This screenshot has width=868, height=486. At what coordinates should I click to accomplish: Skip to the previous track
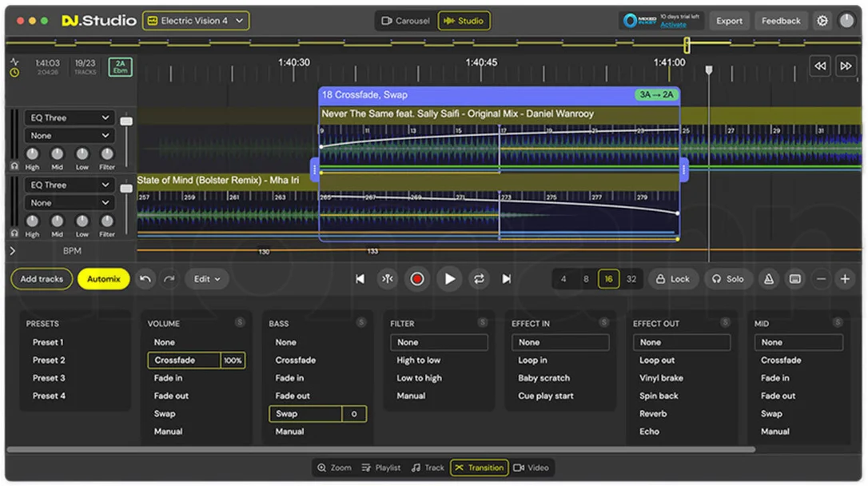[x=360, y=279]
